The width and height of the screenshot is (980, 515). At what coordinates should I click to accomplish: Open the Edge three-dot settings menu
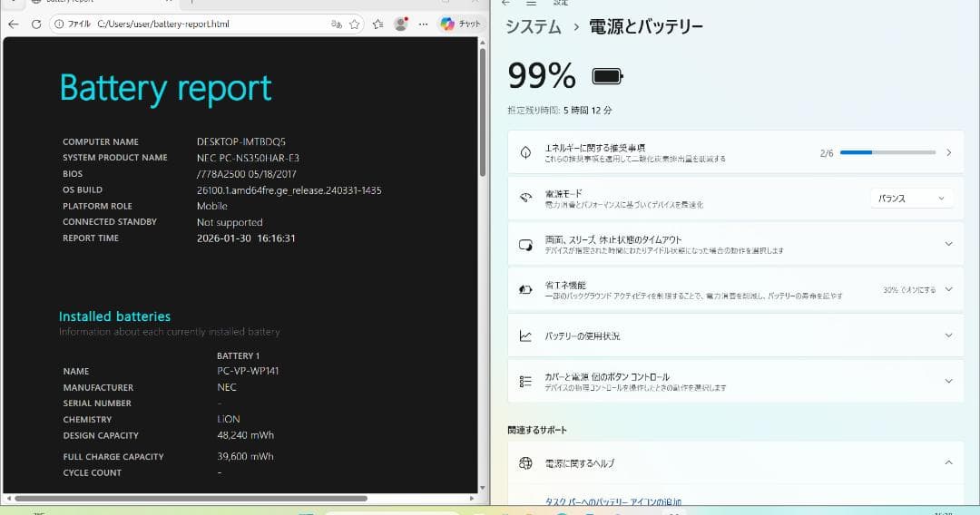click(422, 24)
